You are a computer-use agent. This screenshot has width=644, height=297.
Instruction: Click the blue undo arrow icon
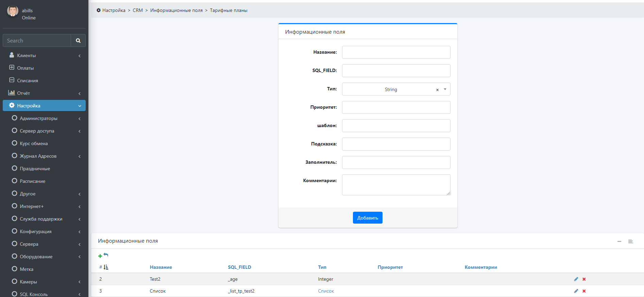point(106,255)
